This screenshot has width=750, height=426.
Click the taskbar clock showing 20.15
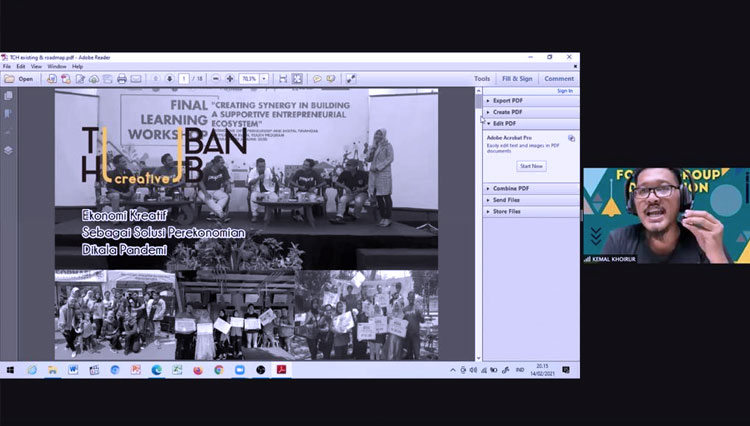(542, 370)
